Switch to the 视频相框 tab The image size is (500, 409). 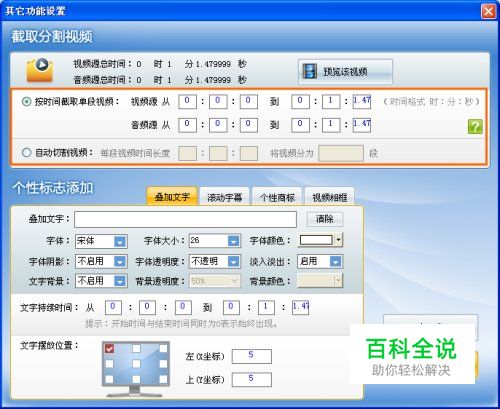click(x=330, y=197)
